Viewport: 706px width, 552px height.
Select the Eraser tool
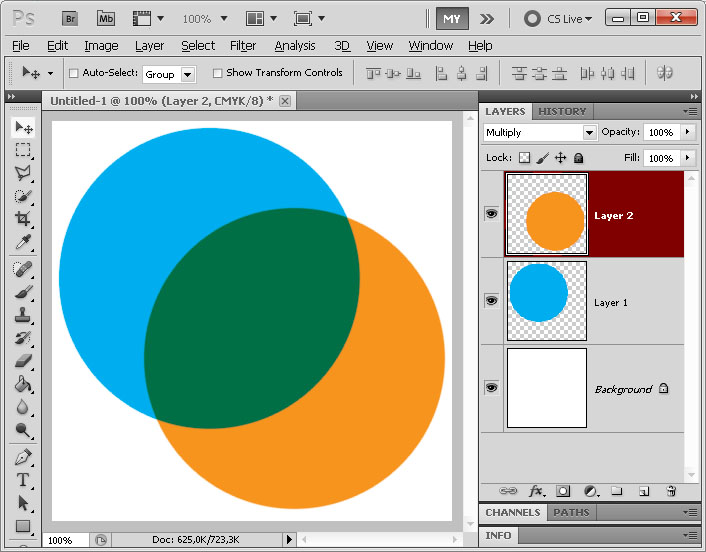[23, 361]
